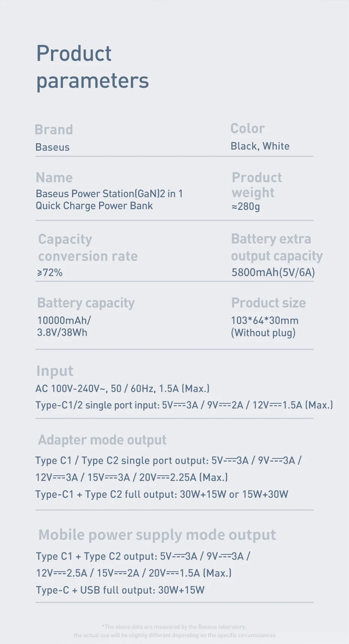Viewport: 349px width, 644px height.
Task: Click the Input section heading
Action: pos(55,371)
